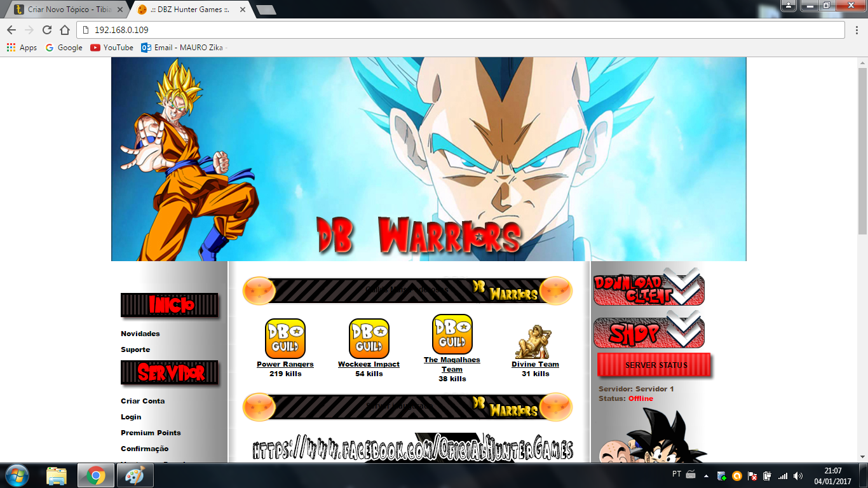Click the network signal tray icon
The image size is (868, 488).
(783, 475)
